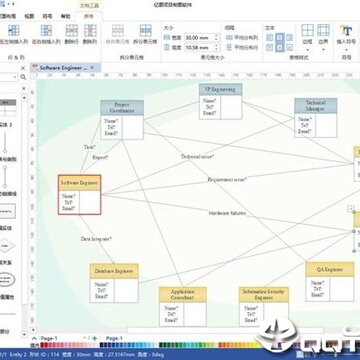Screen dimensions: 360x360
Task: Click the 'Task?' connector label
Action: pos(89,147)
